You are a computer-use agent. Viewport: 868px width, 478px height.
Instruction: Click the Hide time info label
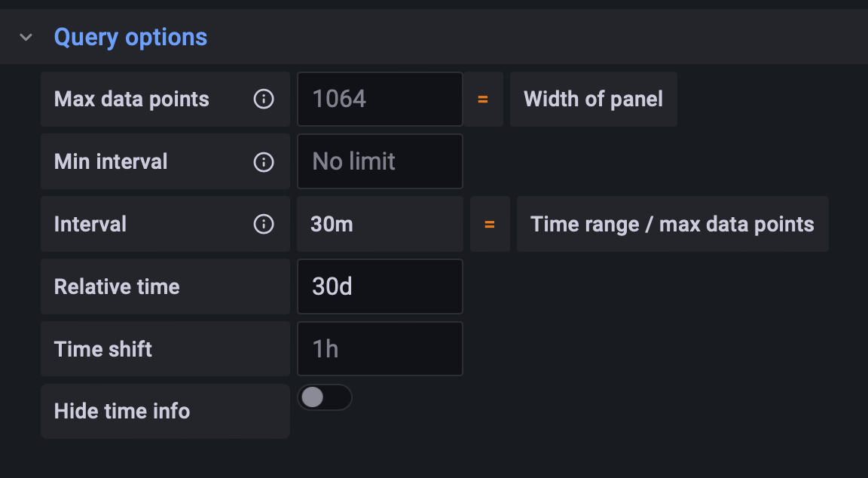tap(122, 411)
